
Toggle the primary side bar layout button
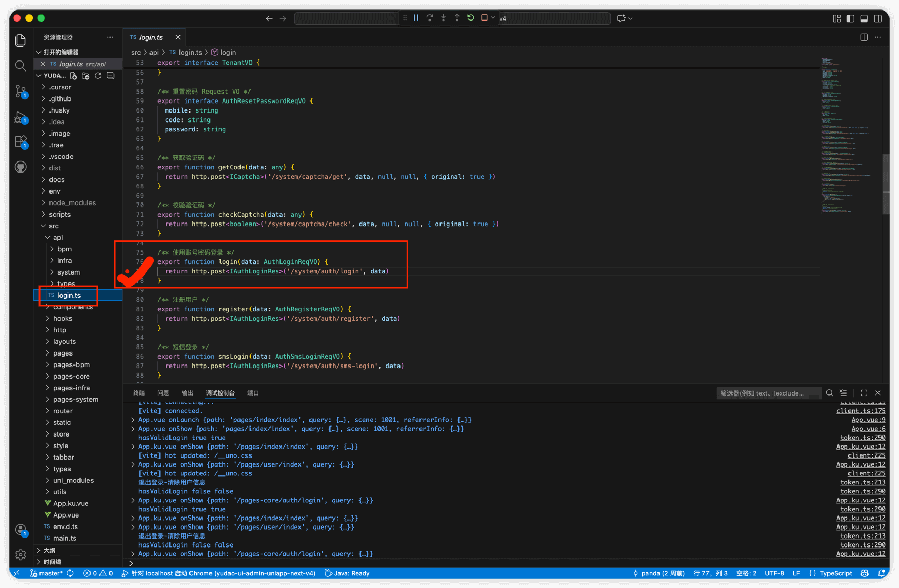851,18
